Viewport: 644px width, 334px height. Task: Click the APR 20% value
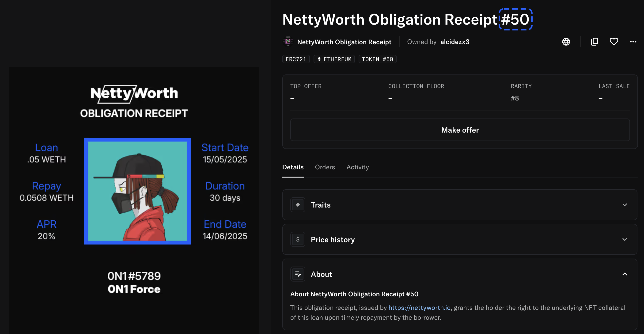pos(46,236)
